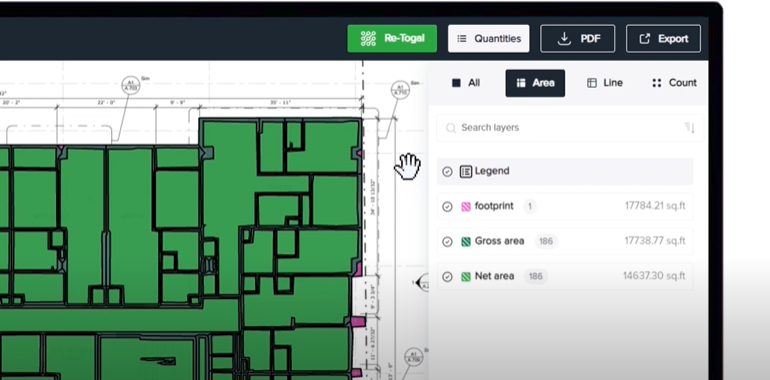Open the Quantities panel
Image resolution: width=770 pixels, height=380 pixels.
(x=489, y=38)
